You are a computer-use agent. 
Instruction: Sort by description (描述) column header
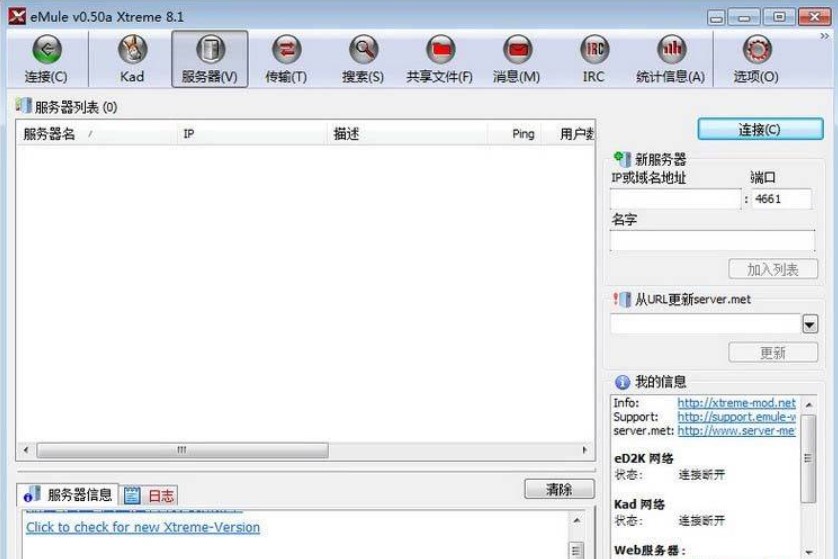[407, 134]
